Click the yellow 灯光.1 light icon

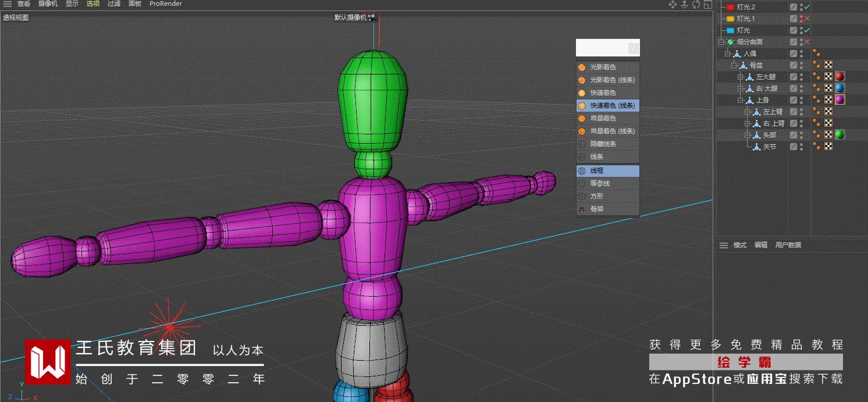[x=731, y=19]
